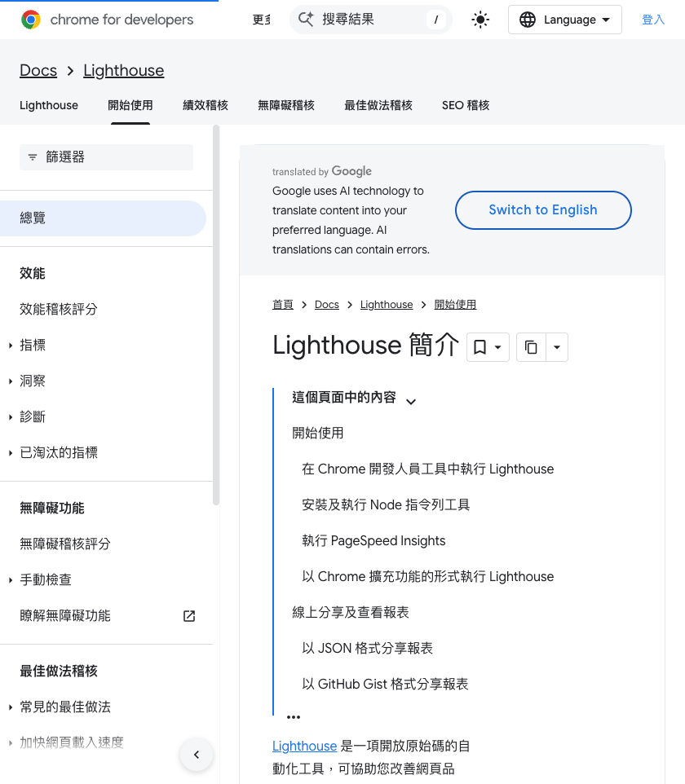The image size is (685, 784).
Task: Click the Switch to English button
Action: (x=543, y=210)
